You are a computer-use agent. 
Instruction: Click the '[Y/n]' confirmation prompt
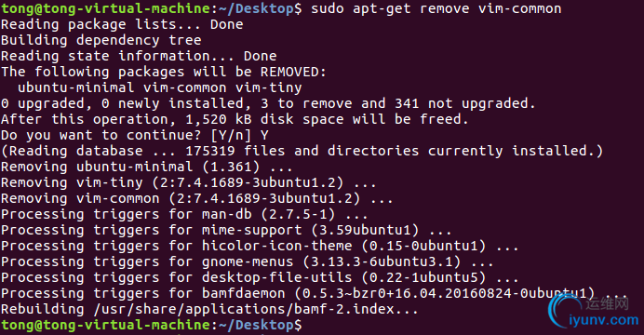pos(231,135)
